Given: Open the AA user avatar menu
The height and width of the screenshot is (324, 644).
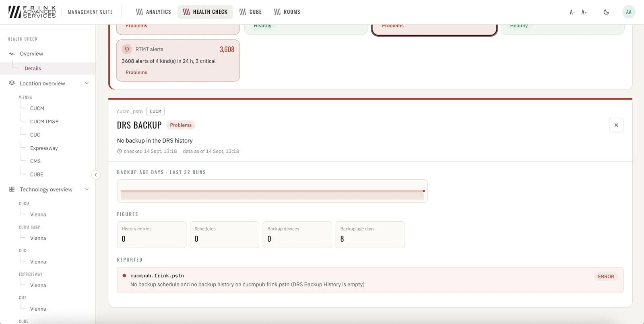Looking at the screenshot, I should 629,12.
